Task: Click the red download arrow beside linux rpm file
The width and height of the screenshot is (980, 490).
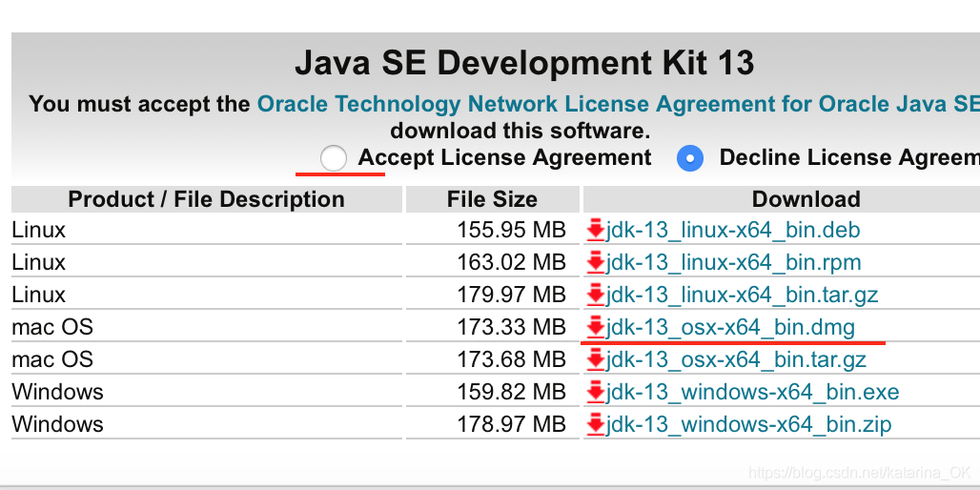Action: pyautogui.click(x=596, y=262)
